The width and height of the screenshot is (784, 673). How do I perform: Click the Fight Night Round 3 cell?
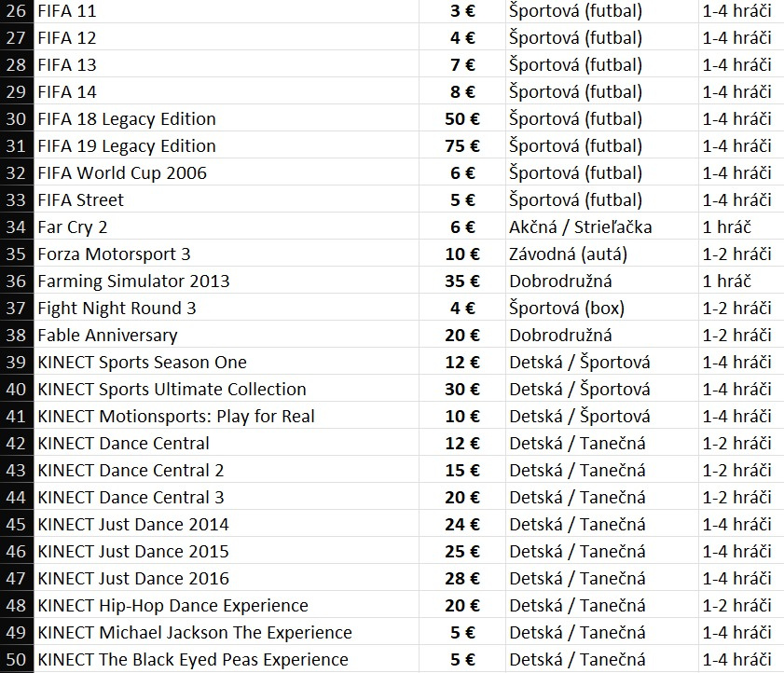tap(117, 309)
